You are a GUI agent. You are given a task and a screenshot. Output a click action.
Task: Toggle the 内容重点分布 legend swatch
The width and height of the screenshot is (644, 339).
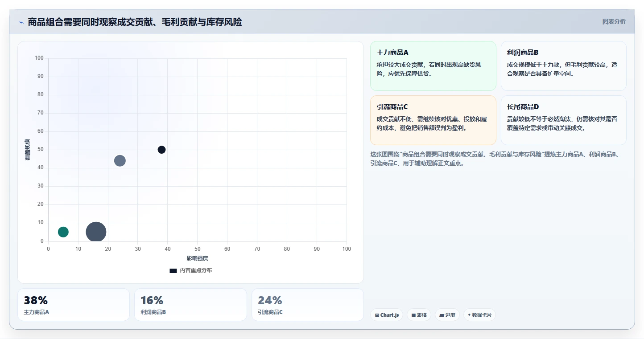(x=173, y=270)
